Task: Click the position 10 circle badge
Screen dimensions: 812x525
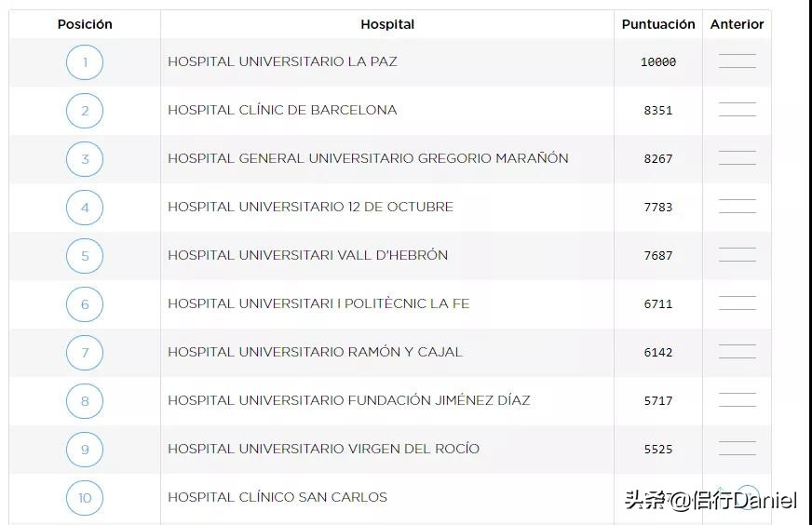Action: [x=85, y=498]
